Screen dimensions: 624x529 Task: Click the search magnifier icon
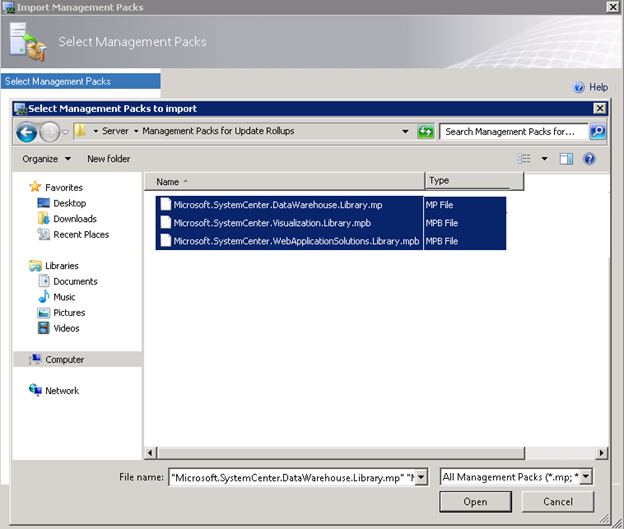(598, 131)
